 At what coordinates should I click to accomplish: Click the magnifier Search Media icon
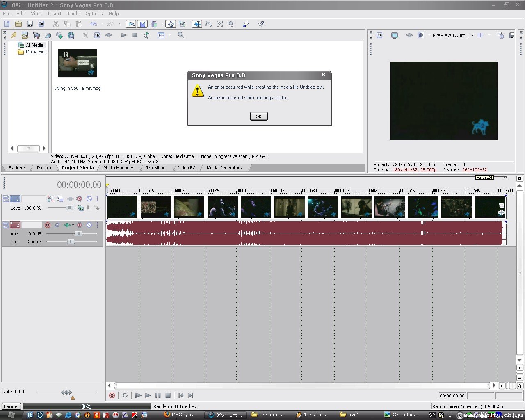tap(181, 36)
